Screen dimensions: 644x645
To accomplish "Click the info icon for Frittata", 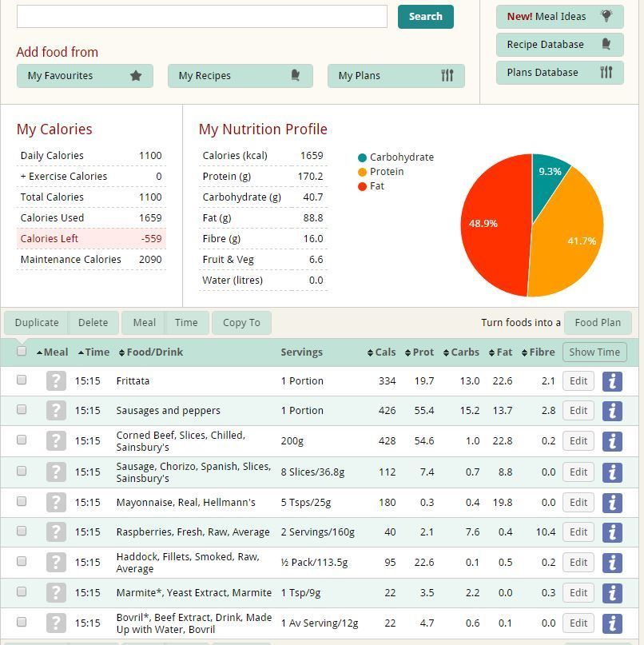I will tap(612, 381).
